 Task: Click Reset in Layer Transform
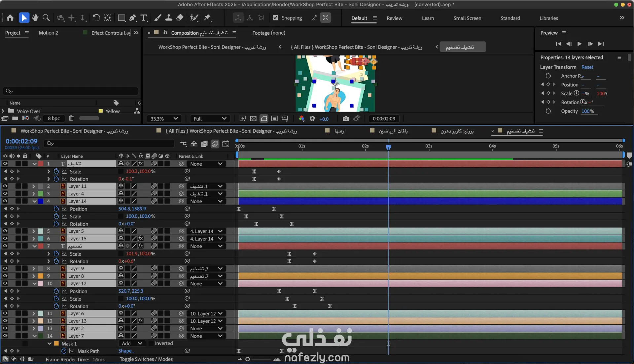[587, 67]
